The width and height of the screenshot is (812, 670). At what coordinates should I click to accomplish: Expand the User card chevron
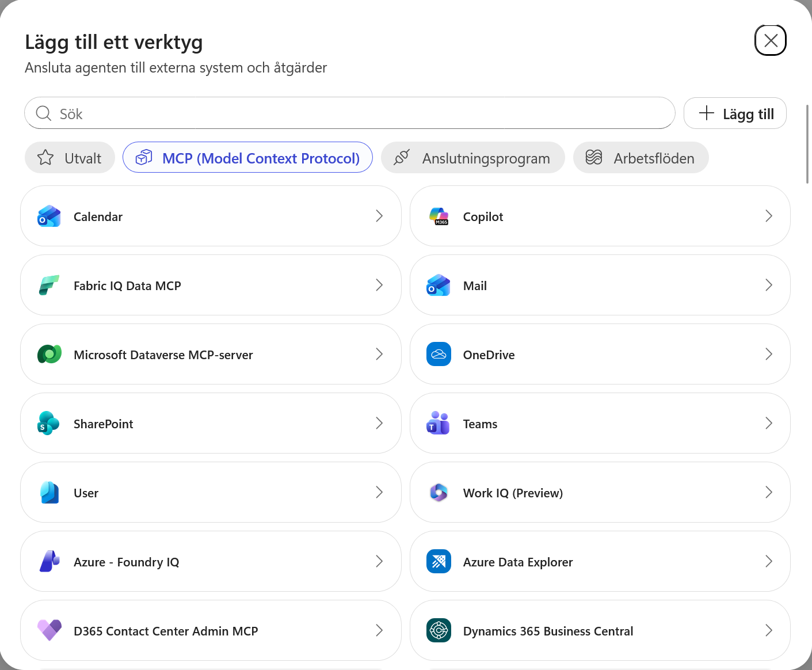[379, 493]
